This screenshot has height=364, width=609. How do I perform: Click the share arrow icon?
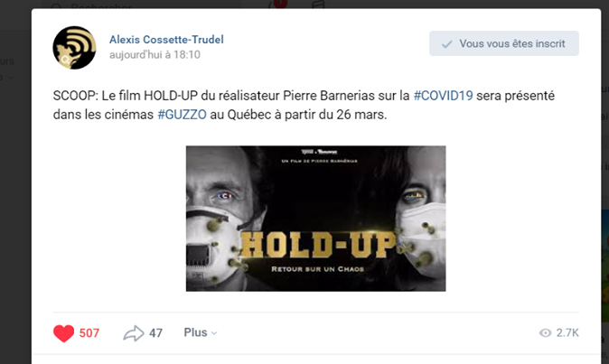coord(134,333)
